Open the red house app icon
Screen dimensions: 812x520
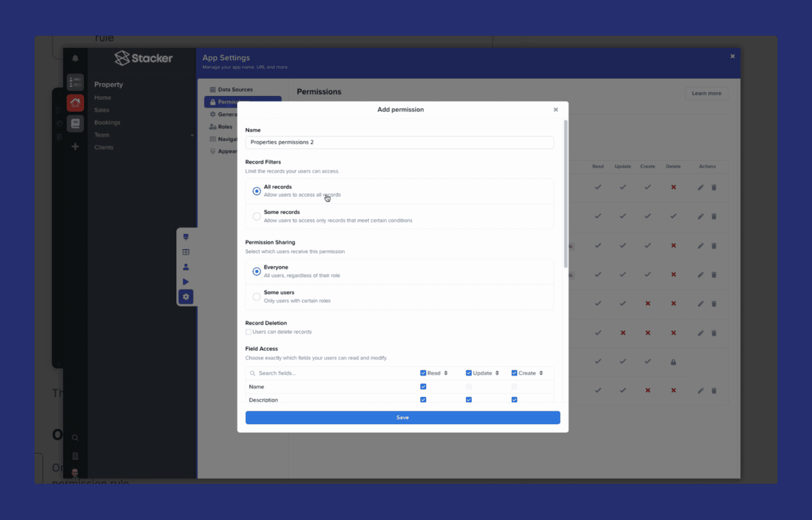(x=75, y=103)
